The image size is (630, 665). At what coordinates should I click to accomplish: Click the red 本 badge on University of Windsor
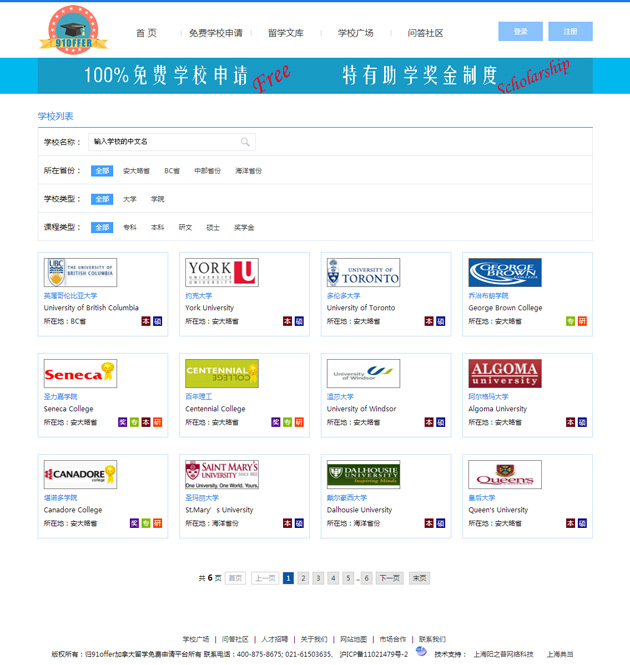[429, 422]
